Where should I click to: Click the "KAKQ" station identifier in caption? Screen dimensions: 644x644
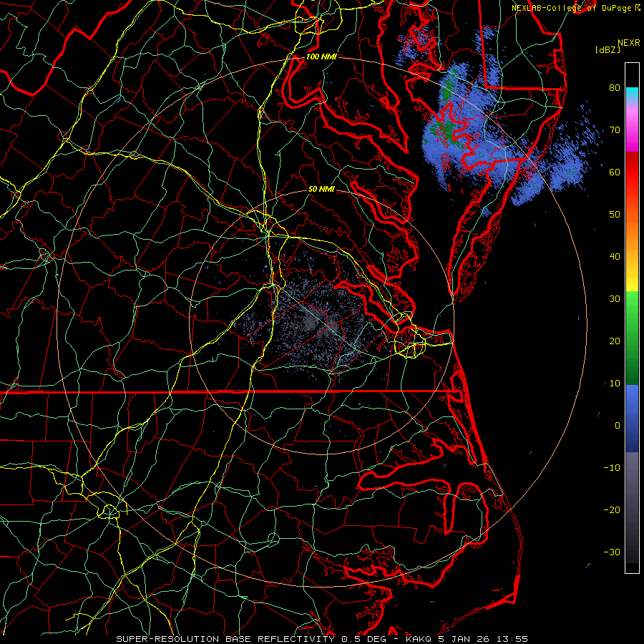[419, 639]
